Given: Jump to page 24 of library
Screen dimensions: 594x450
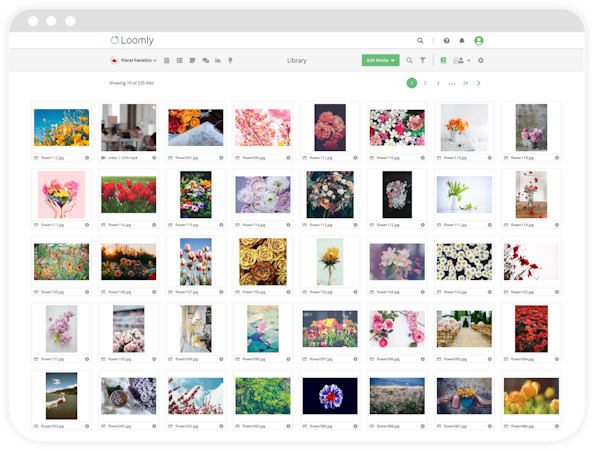Looking at the screenshot, I should pyautogui.click(x=466, y=83).
